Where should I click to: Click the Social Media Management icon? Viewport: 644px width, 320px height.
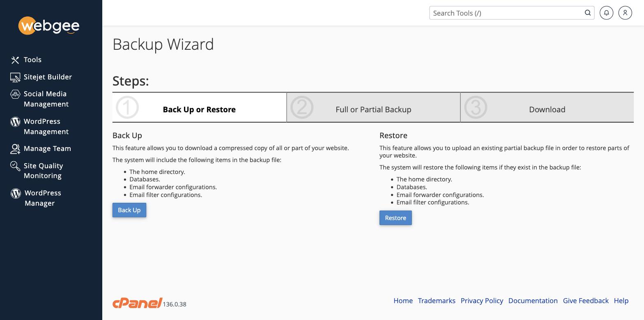click(15, 94)
